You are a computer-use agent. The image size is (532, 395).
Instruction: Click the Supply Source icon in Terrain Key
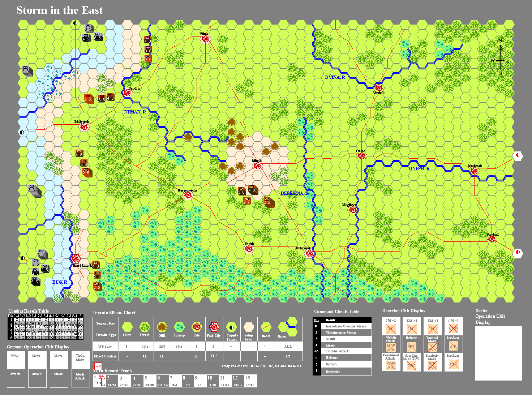coord(231,327)
